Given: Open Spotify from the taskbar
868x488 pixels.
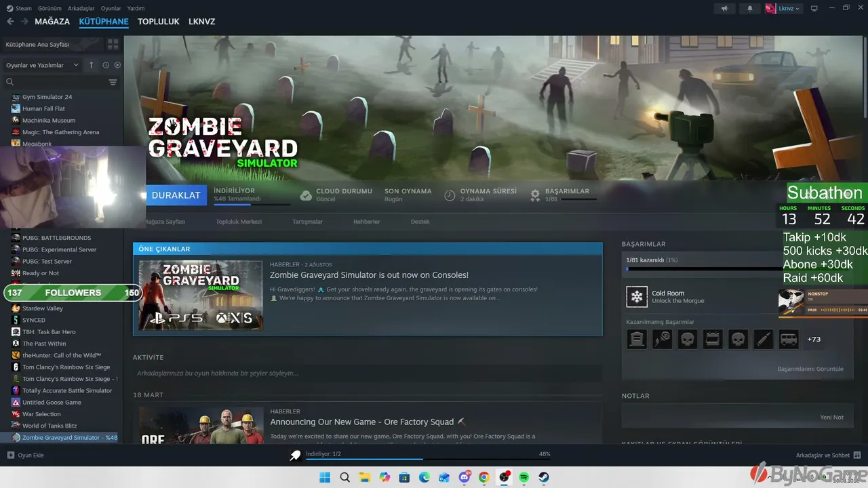Looking at the screenshot, I should 524,477.
